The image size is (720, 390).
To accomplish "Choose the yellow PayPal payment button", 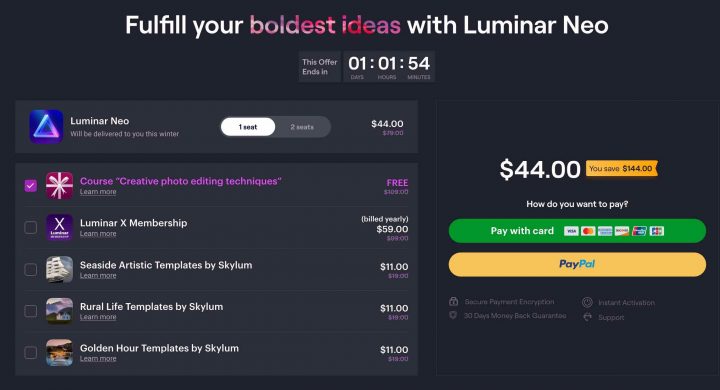I will (577, 264).
